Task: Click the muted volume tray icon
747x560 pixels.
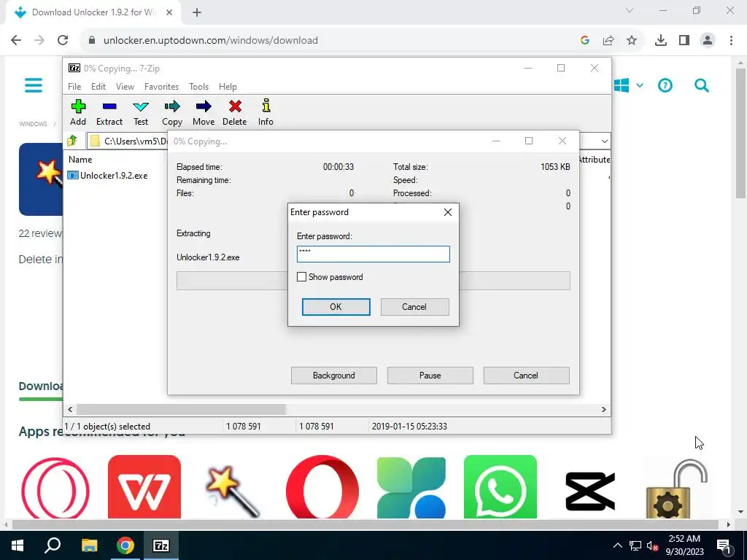Action: coord(653,545)
